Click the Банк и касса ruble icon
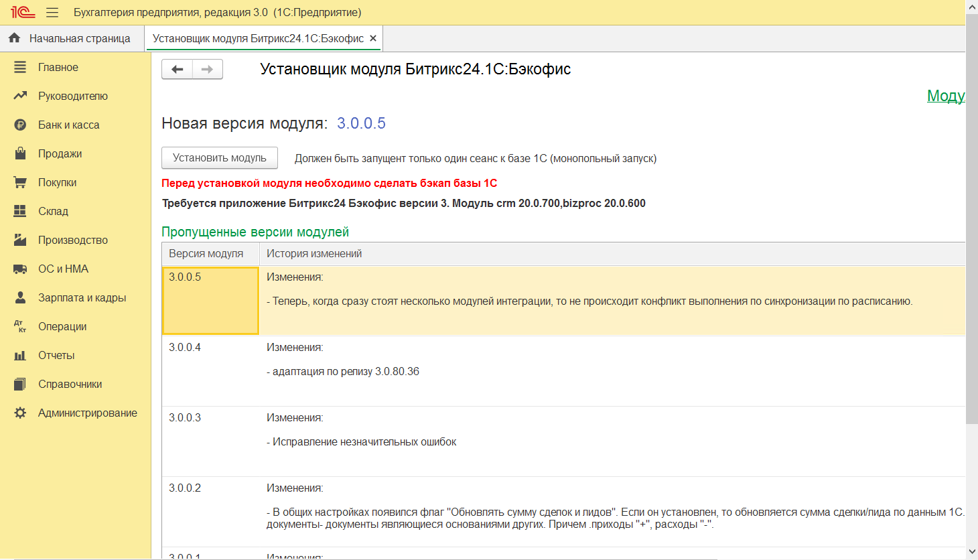Viewport: 978px width, 560px height. [20, 125]
